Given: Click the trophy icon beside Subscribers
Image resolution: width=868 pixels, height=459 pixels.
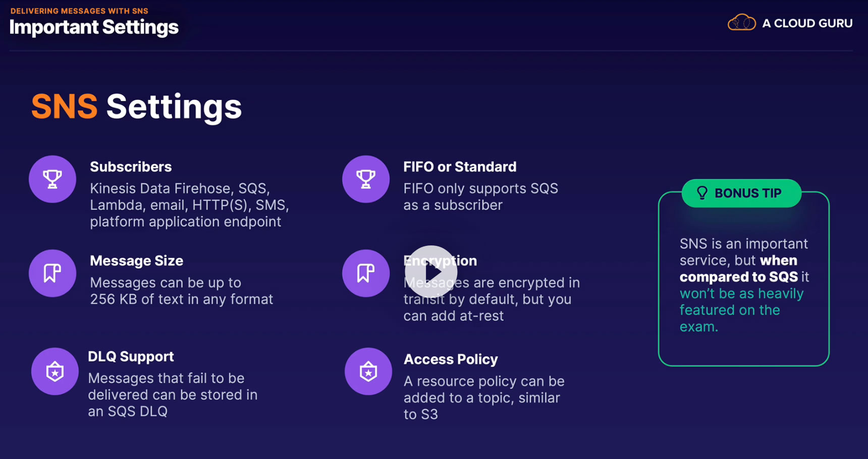Looking at the screenshot, I should (52, 179).
